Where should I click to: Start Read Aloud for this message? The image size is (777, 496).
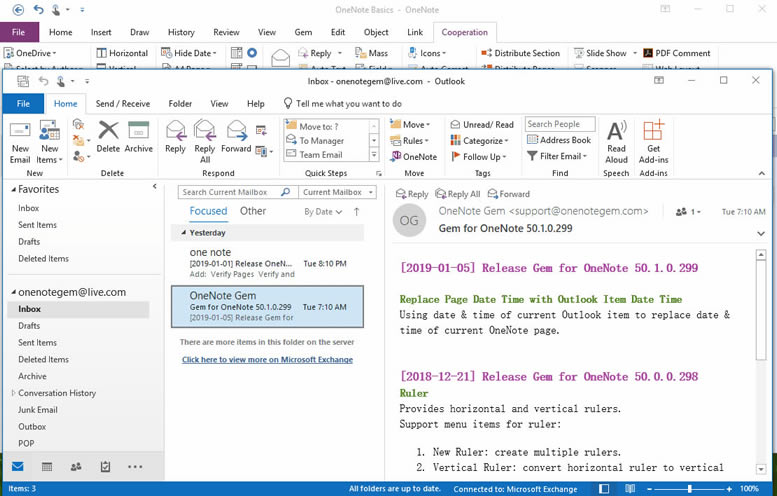point(617,138)
